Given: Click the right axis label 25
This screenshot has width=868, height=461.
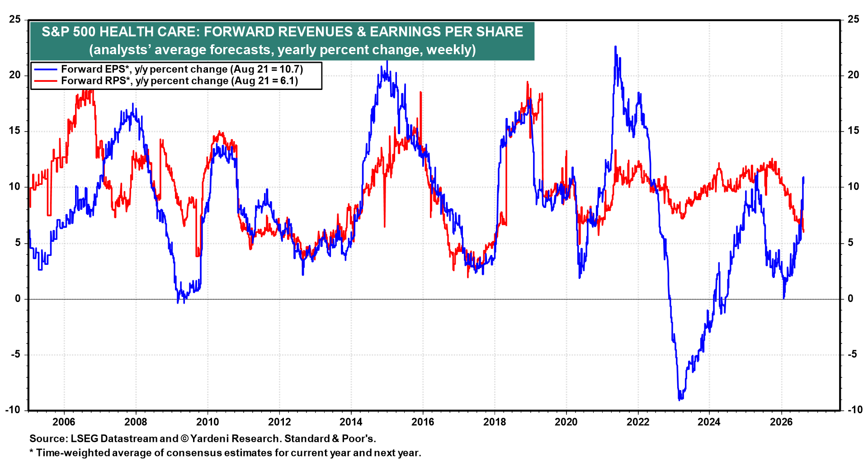Looking at the screenshot, I should click(853, 19).
